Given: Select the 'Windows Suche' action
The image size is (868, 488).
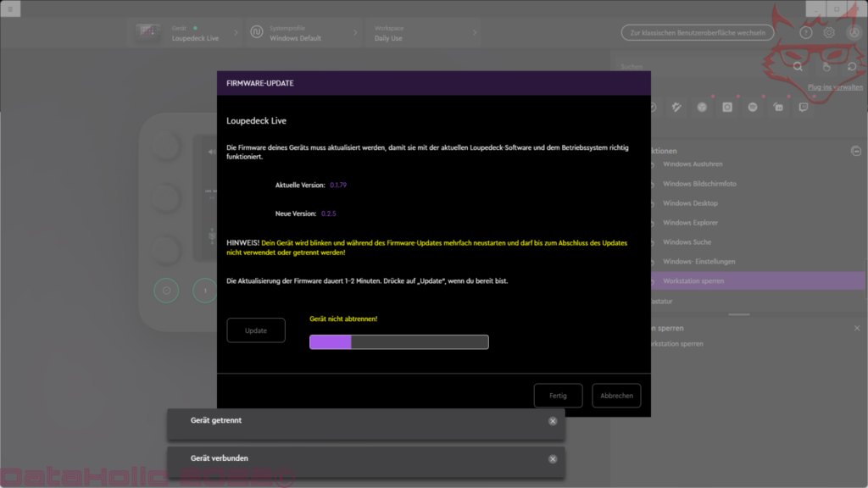Looking at the screenshot, I should [x=687, y=241].
